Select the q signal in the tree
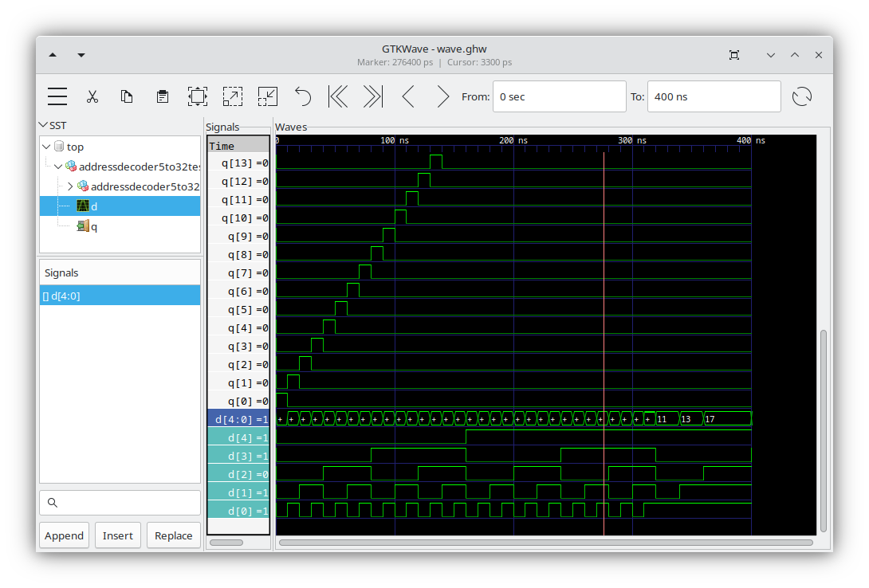 93,226
